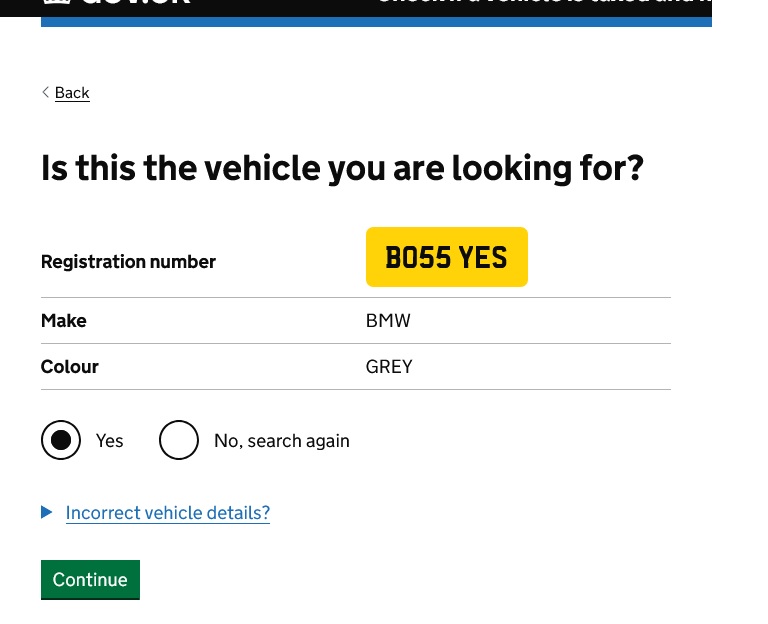Click the back chevron arrow icon
This screenshot has height=624, width=768.
point(45,92)
